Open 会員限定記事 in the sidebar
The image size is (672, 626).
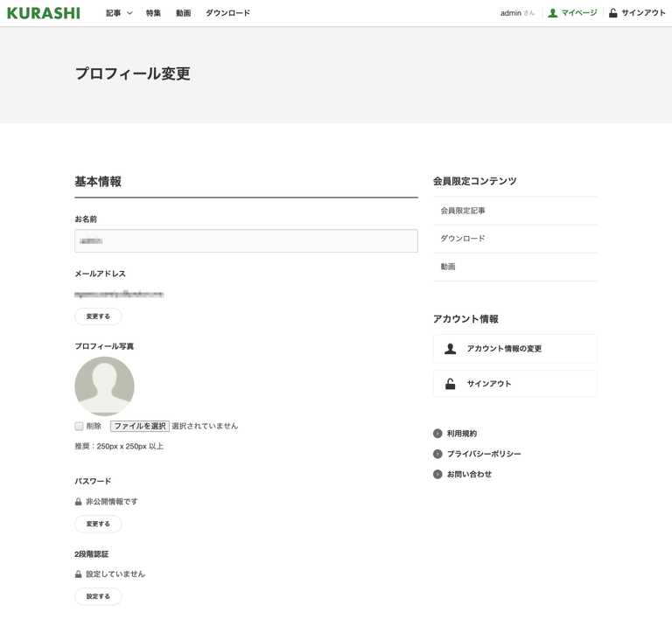(463, 211)
